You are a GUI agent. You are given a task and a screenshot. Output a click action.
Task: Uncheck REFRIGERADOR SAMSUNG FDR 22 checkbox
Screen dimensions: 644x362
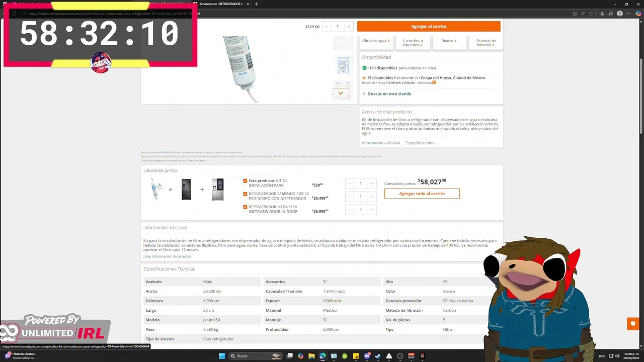coord(245,194)
